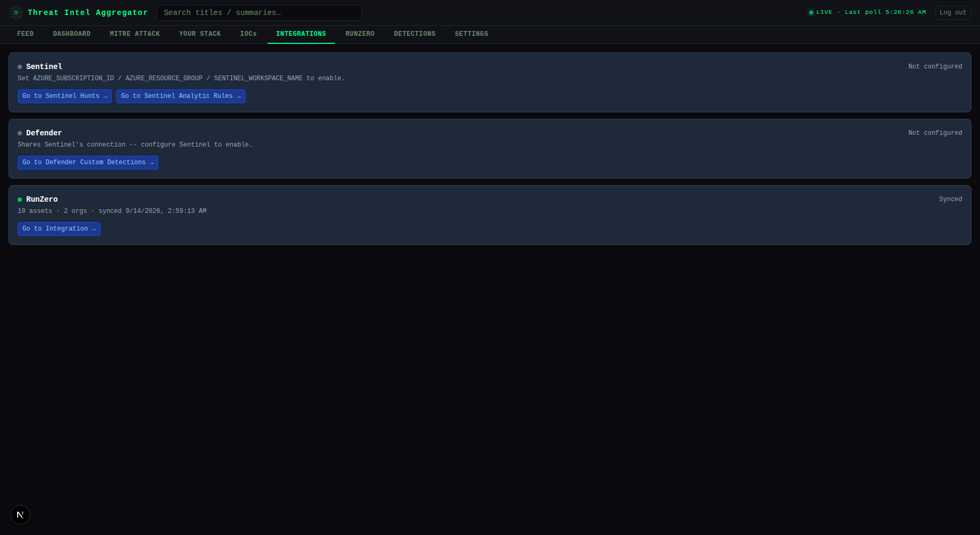The width and height of the screenshot is (980, 535).
Task: Open the RunZero tab
Action: click(x=360, y=34)
